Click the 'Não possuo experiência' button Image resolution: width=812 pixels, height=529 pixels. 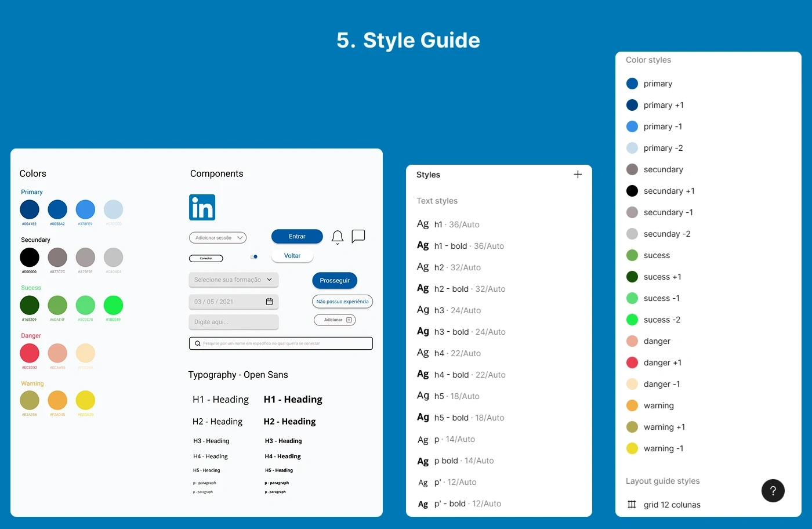point(342,302)
